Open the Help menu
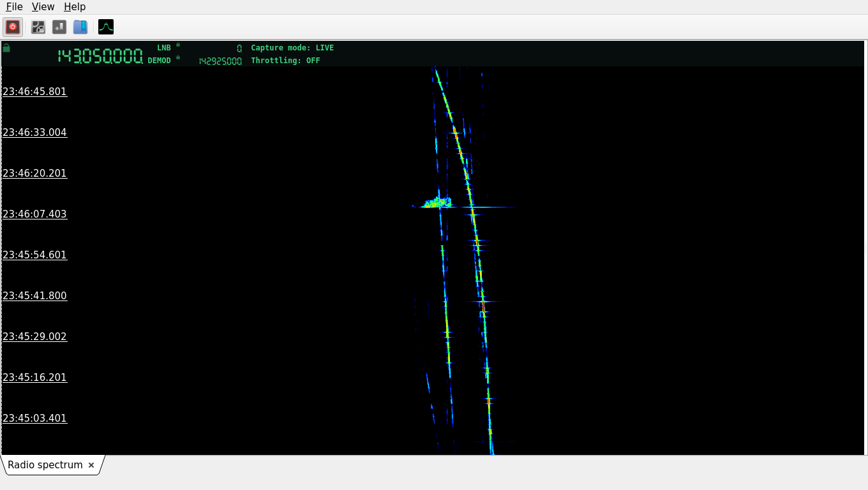Screen dimensions: 868x490 (x=75, y=6)
